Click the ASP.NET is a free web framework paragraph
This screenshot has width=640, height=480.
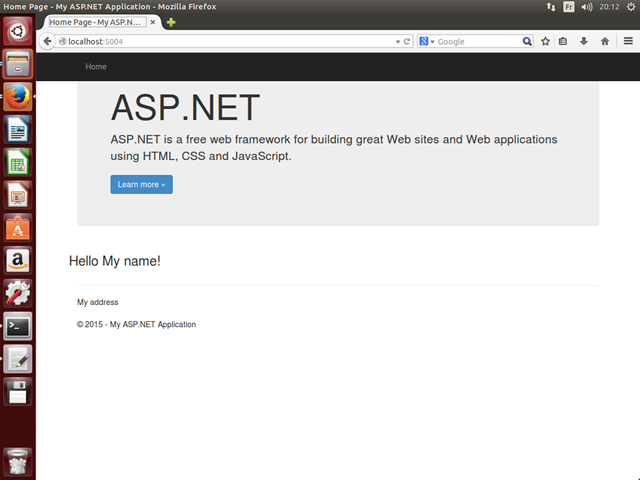[x=333, y=147]
